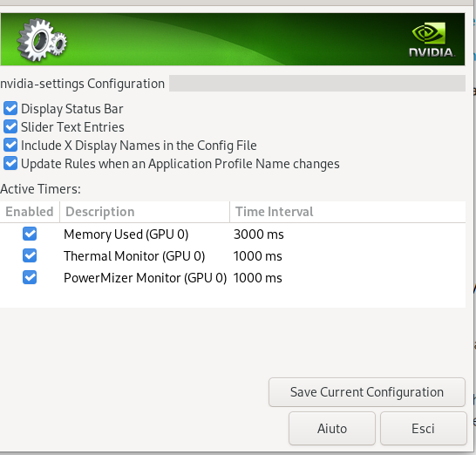Image resolution: width=476 pixels, height=455 pixels.
Task: Select the PowerMizer Monitor (GPU 0) row
Action: 233,278
